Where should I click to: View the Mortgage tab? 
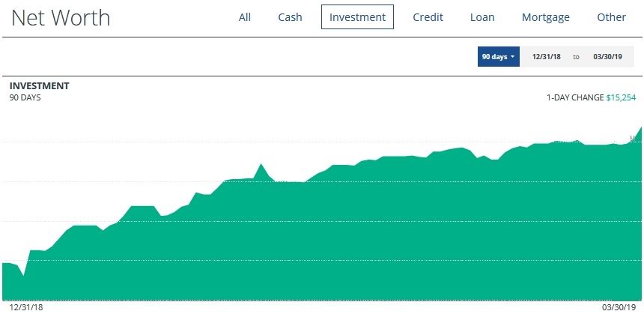[546, 17]
